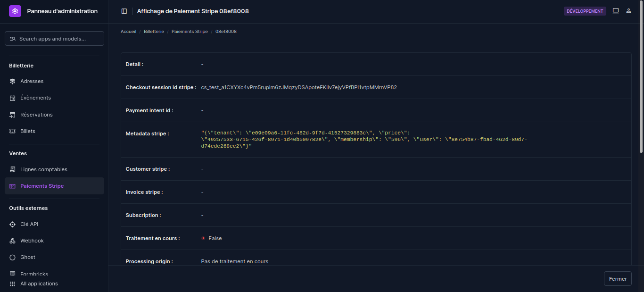This screenshot has height=292, width=644.
Task: Click the purple admin panel logo icon
Action: [15, 11]
